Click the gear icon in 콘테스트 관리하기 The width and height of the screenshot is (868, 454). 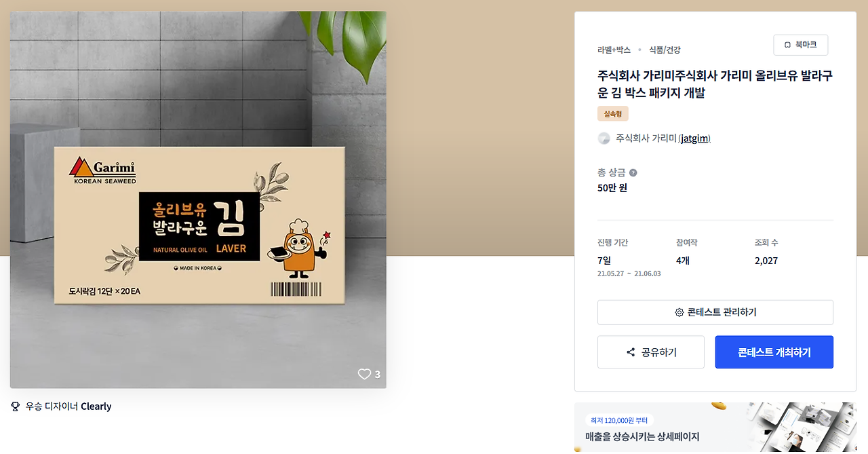[679, 313]
